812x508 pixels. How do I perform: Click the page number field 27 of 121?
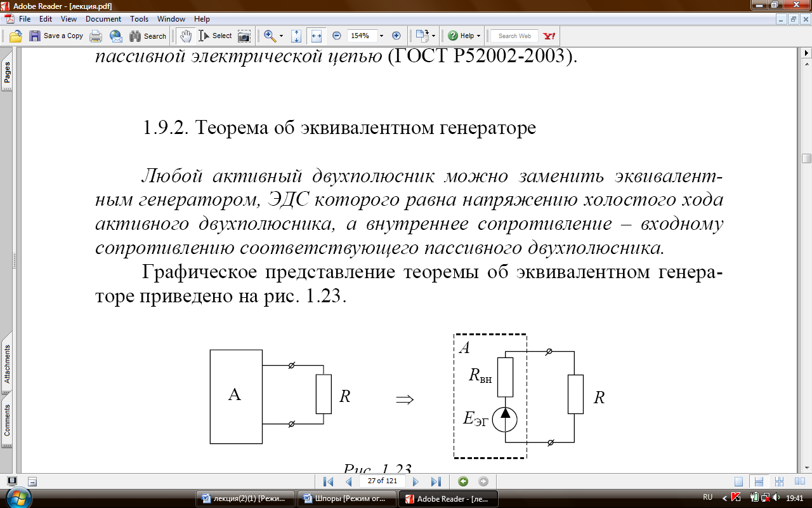383,481
